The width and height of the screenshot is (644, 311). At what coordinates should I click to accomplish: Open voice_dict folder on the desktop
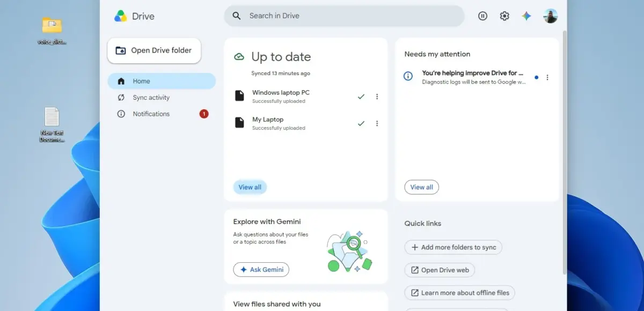tap(52, 30)
